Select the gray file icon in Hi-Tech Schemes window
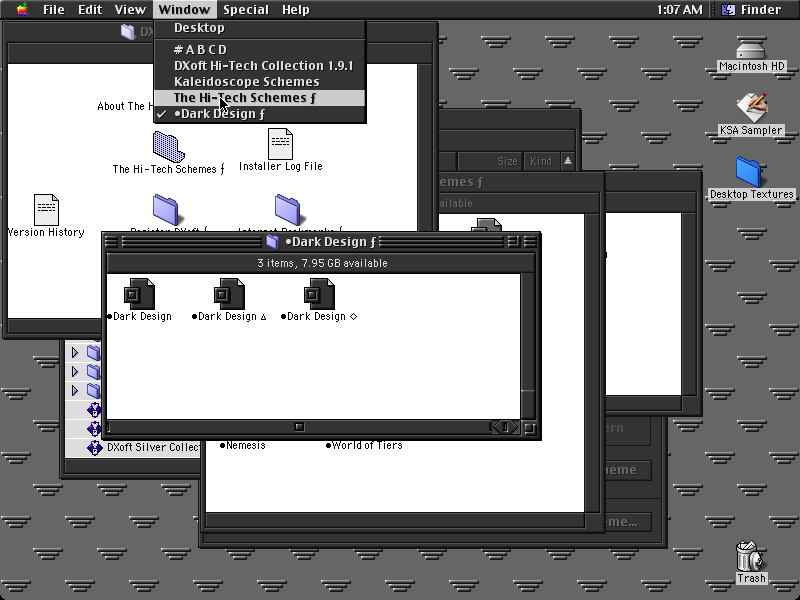Viewport: 800px width, 600px height. coord(487,225)
